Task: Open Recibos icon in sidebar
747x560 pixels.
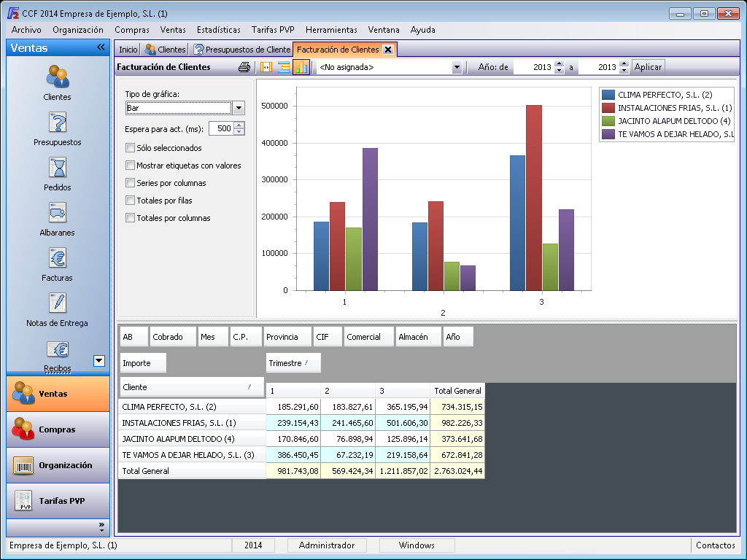Action: tap(57, 356)
